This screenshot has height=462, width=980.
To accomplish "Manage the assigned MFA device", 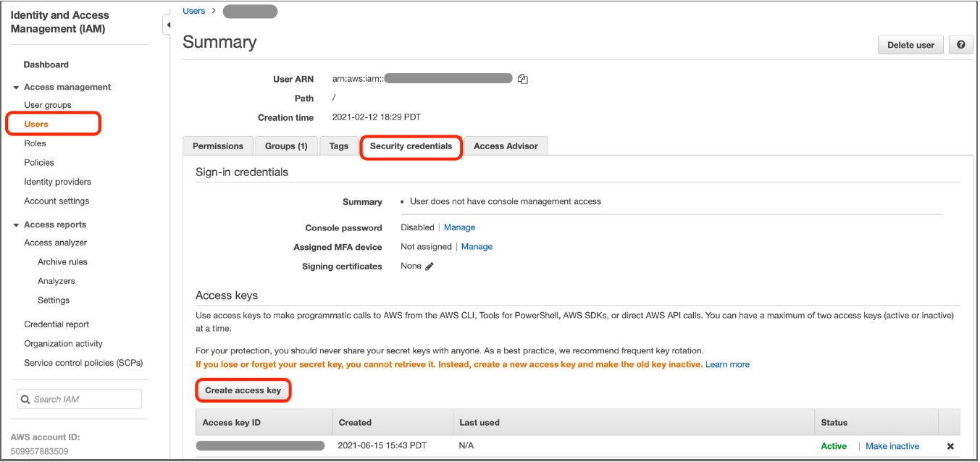I will (477, 247).
